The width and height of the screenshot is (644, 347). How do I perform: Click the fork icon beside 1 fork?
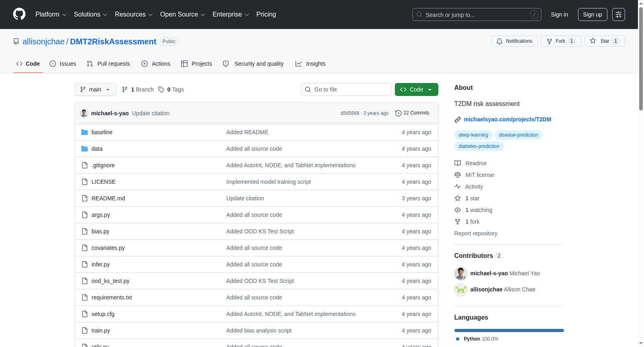[x=458, y=222]
